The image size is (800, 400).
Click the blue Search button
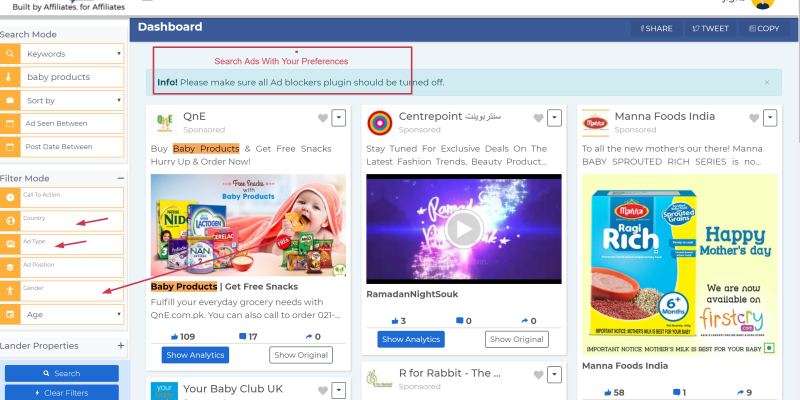[62, 373]
